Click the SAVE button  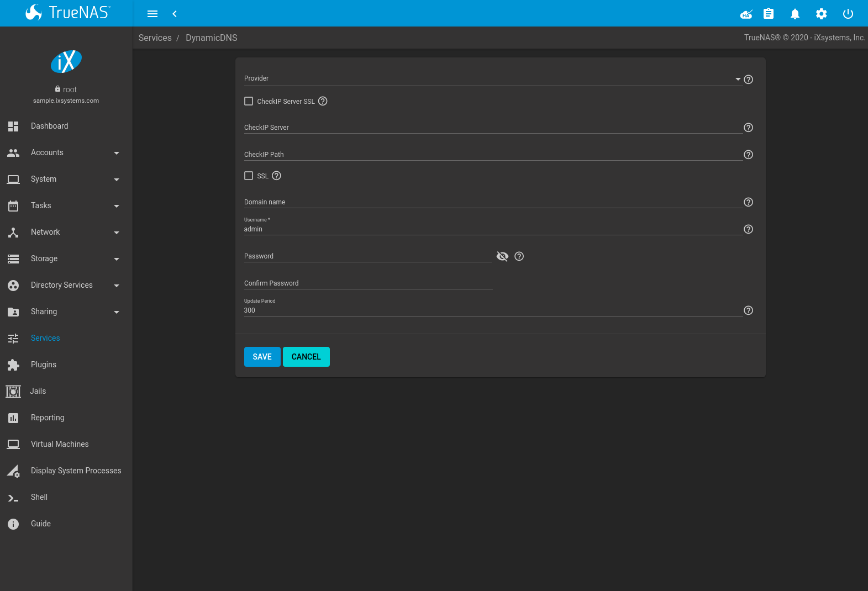pos(262,357)
